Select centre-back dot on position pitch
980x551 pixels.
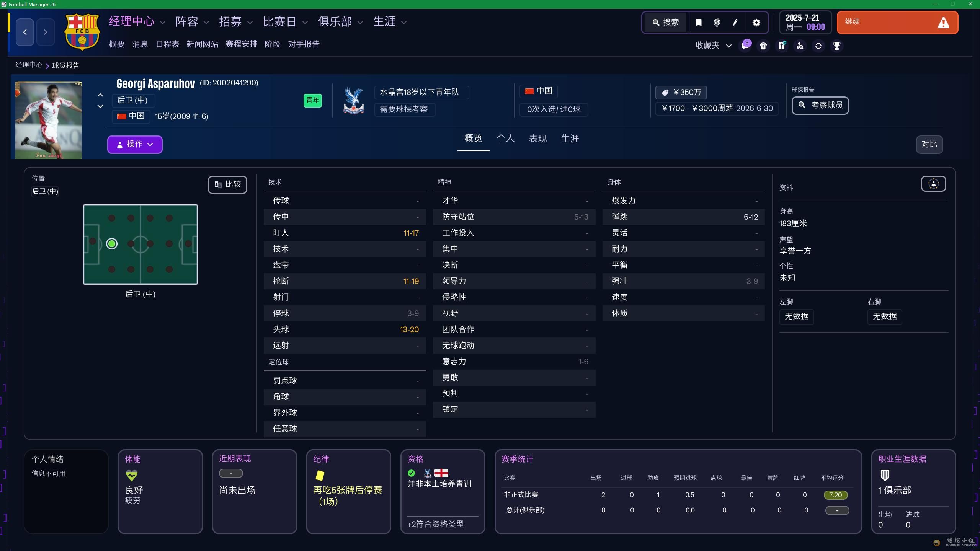[x=112, y=244]
